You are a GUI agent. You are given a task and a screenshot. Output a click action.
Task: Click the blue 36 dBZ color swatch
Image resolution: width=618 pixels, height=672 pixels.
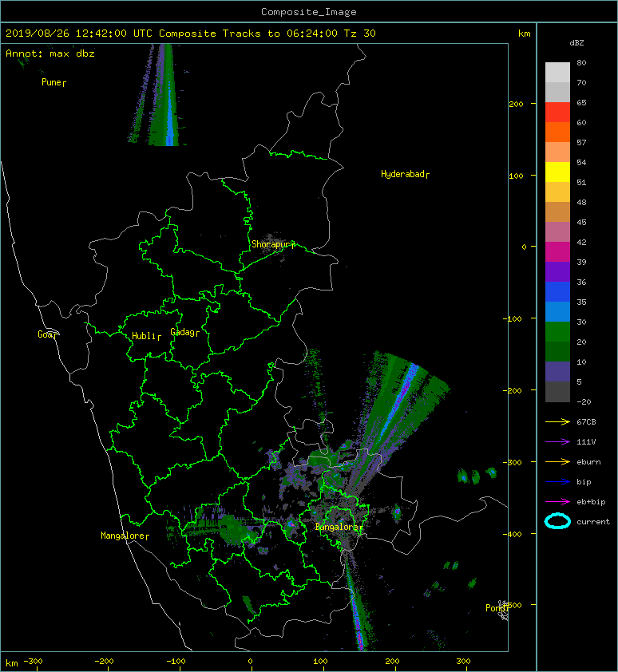[557, 291]
